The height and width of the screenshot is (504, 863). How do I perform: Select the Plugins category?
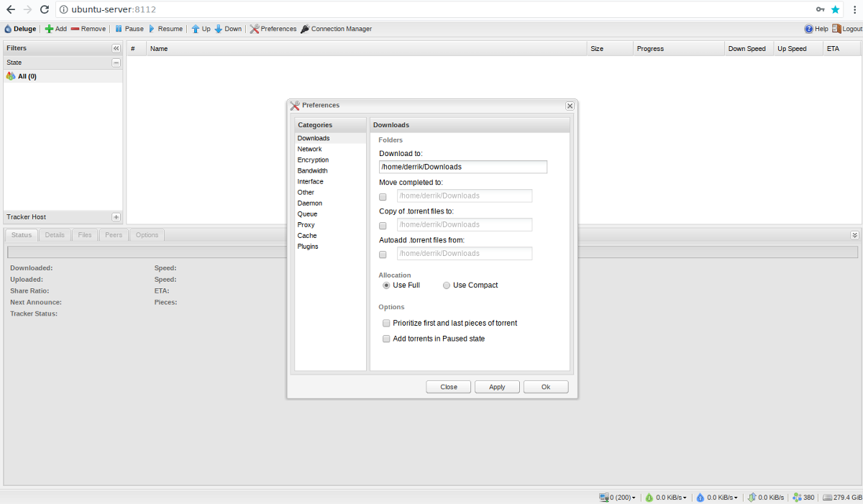point(330,246)
